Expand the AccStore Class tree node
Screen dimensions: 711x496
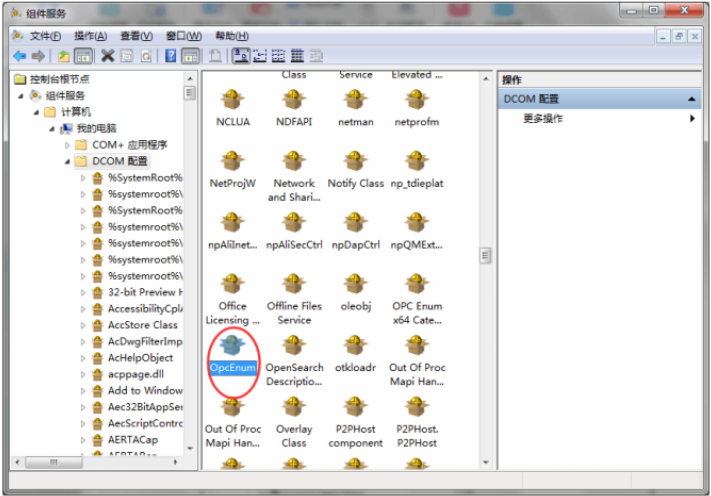(83, 325)
